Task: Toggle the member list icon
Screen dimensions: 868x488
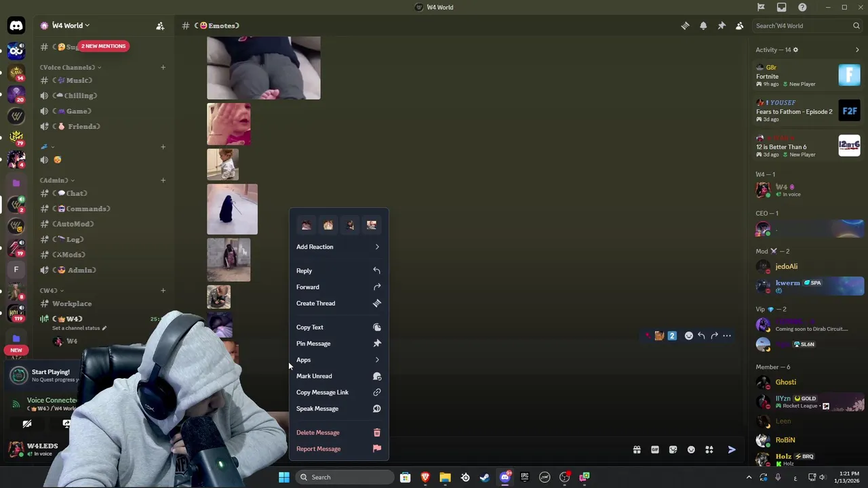Action: point(739,26)
